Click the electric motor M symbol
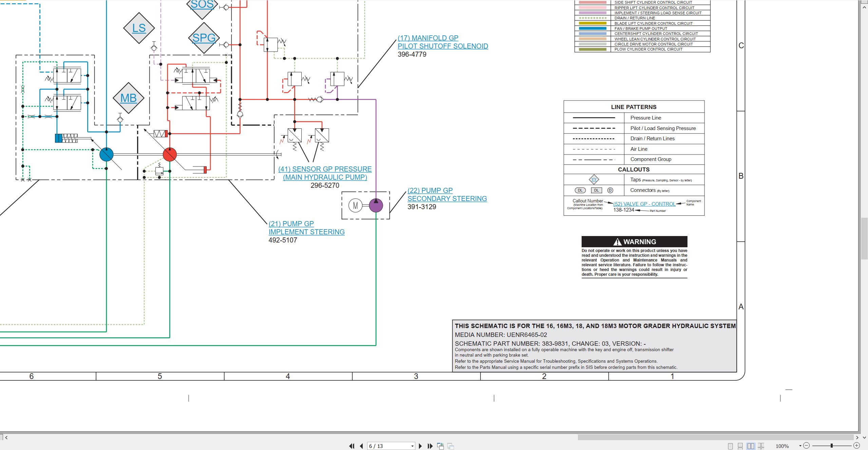 pos(355,205)
